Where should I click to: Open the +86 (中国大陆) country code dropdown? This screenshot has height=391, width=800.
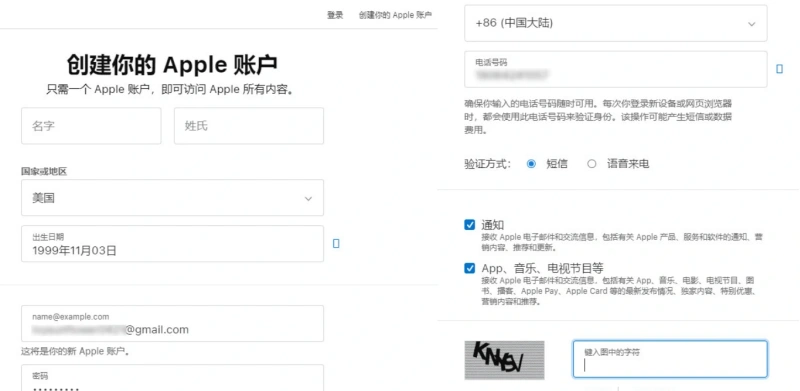[x=615, y=23]
